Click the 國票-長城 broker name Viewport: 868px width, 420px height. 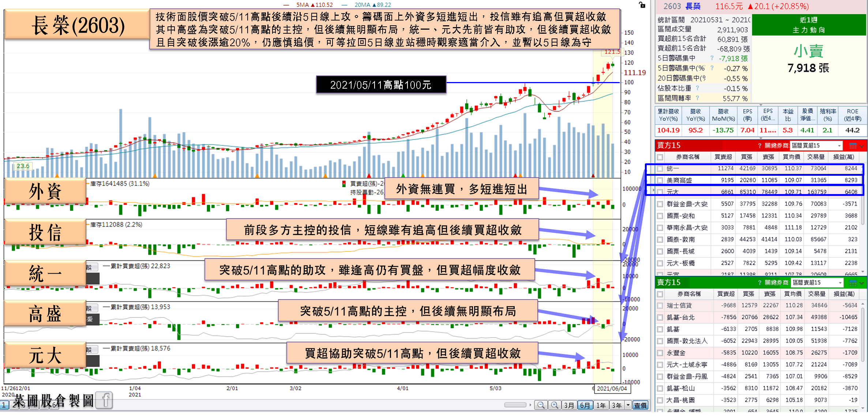pyautogui.click(x=681, y=252)
